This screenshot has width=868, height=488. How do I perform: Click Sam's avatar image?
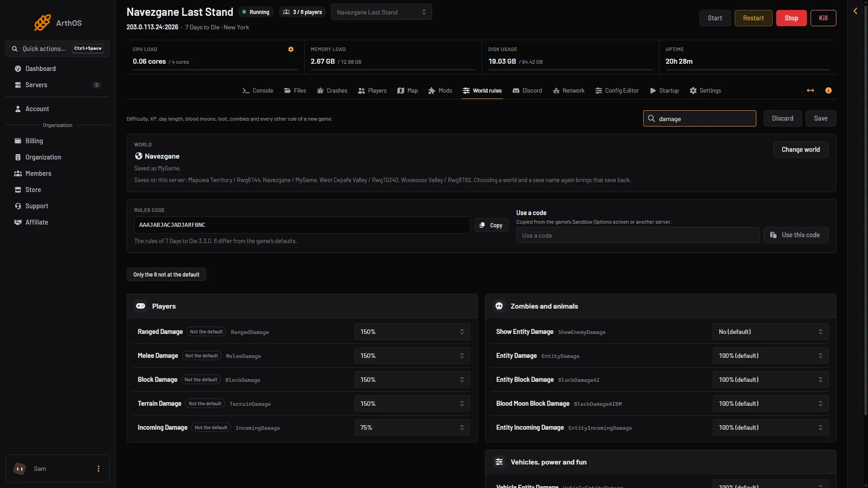pos(20,469)
